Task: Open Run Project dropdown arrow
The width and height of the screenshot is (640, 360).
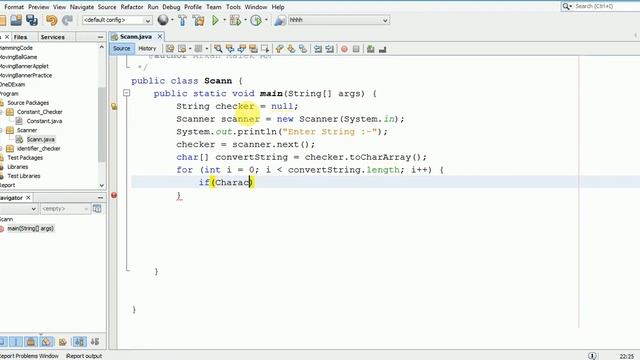Action: 224,20
